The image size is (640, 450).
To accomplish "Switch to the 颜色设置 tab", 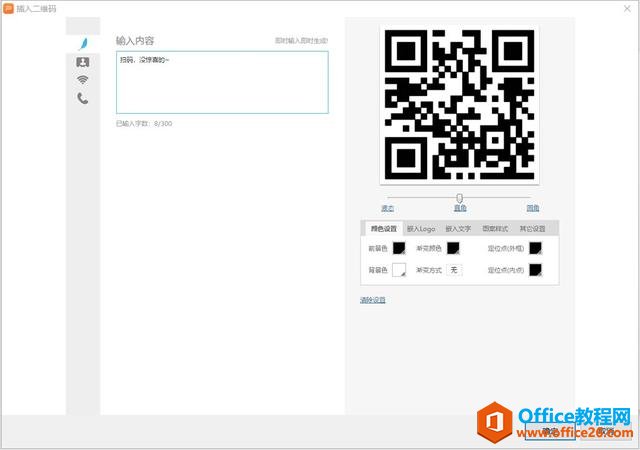I will 383,229.
